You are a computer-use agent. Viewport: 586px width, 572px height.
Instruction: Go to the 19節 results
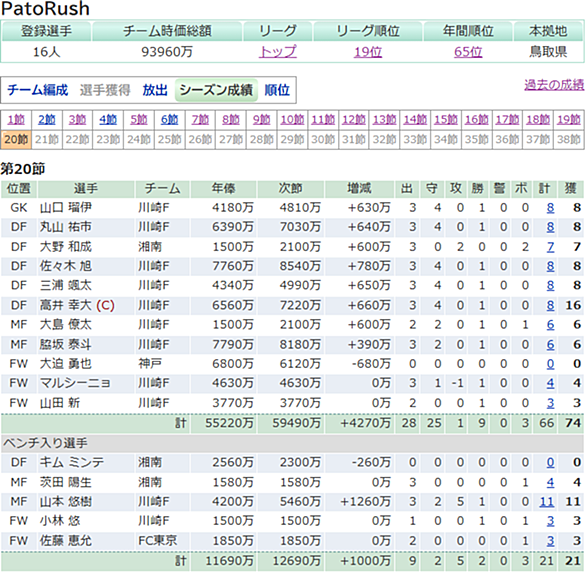[569, 120]
